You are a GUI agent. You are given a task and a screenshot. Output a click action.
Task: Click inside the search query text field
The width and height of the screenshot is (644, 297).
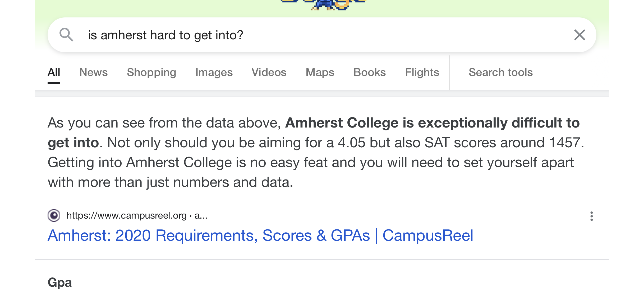pyautogui.click(x=325, y=35)
